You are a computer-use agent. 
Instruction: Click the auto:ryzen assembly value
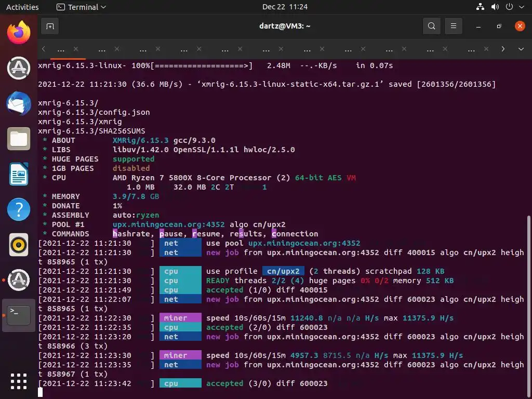coord(136,215)
